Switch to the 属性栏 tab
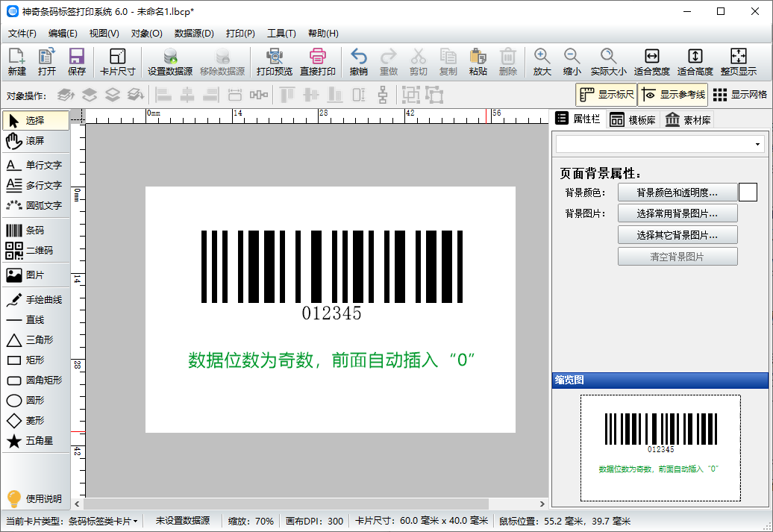Image resolution: width=773 pixels, height=532 pixels. 578,119
